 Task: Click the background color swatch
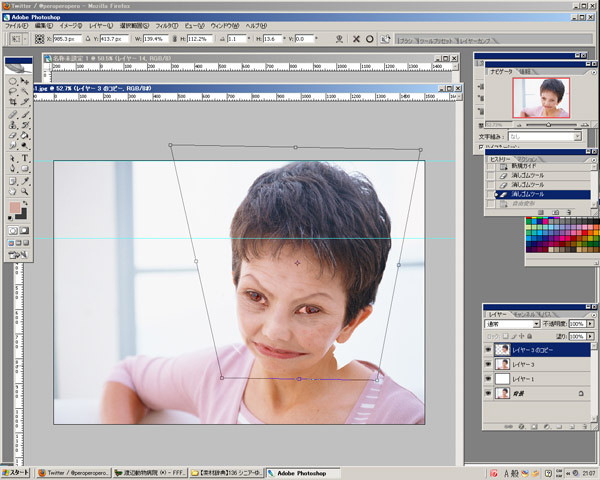[23, 214]
